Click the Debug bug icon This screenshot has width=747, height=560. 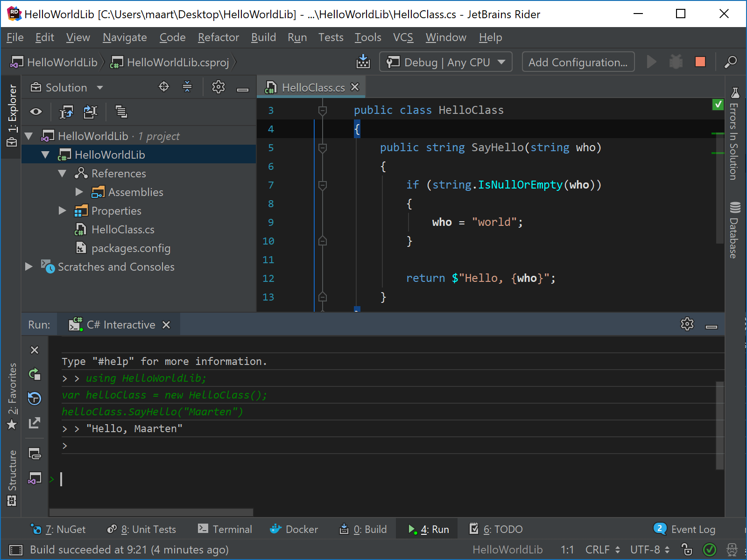coord(676,62)
